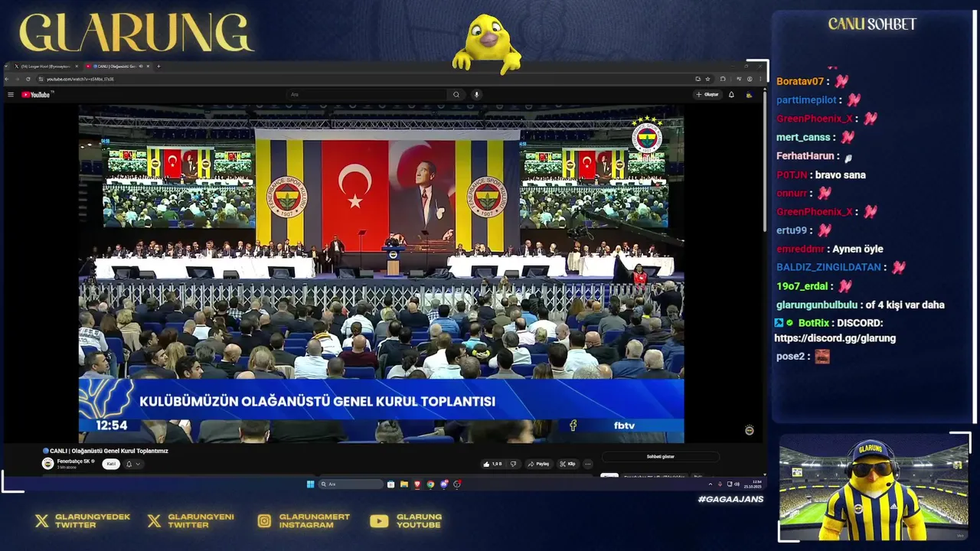
Task: Activate YouTube voice search microphone
Action: [x=476, y=94]
